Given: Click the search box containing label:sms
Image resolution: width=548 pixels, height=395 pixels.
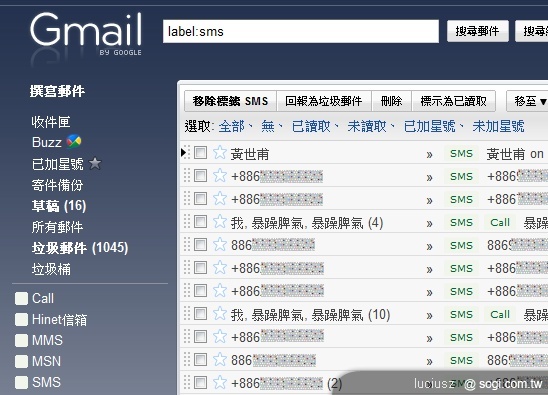Looking at the screenshot, I should 301,31.
